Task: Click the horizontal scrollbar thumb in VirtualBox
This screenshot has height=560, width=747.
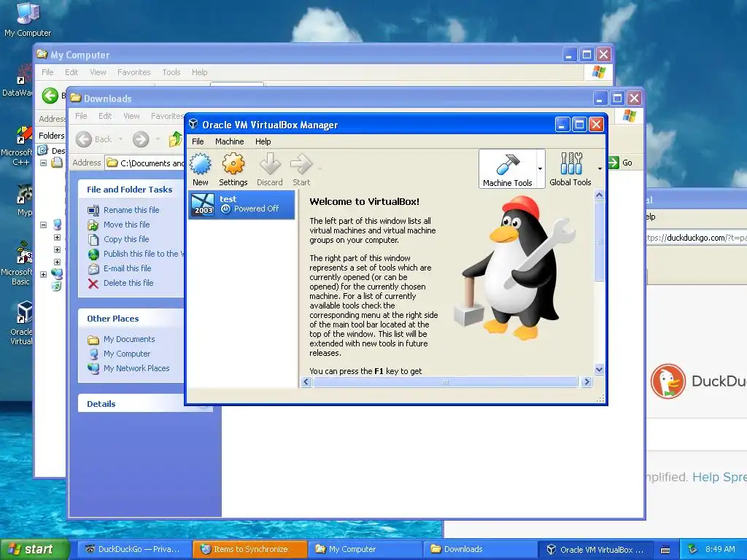Action: click(446, 381)
